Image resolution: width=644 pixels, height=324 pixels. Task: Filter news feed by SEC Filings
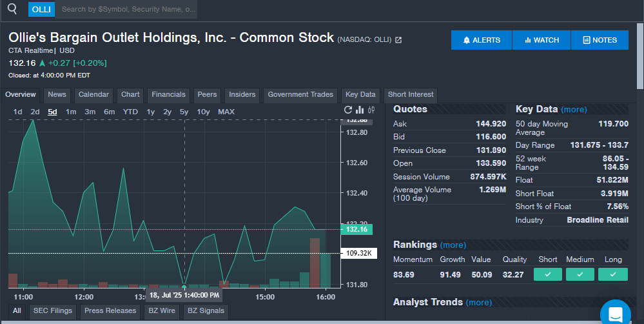(53, 311)
